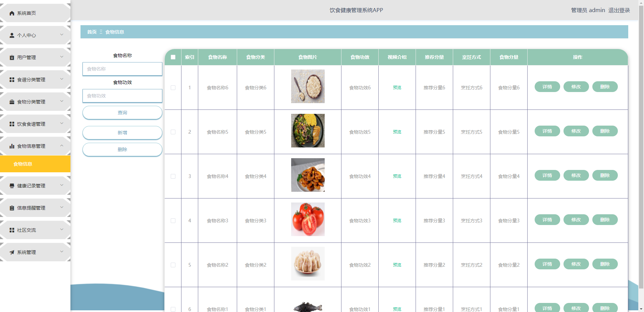Open 详情 for 食物名称6 row

tap(547, 87)
